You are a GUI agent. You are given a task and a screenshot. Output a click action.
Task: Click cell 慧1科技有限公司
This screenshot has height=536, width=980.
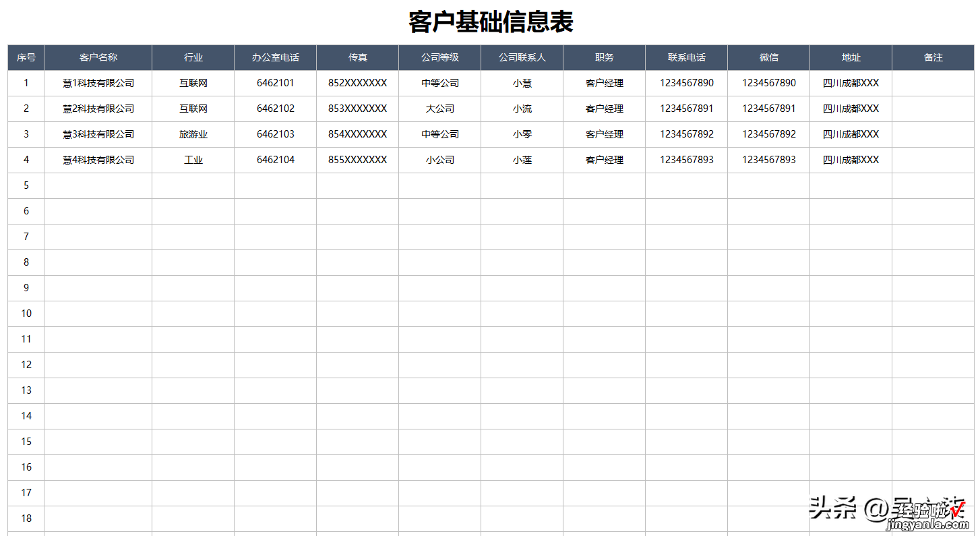(98, 83)
